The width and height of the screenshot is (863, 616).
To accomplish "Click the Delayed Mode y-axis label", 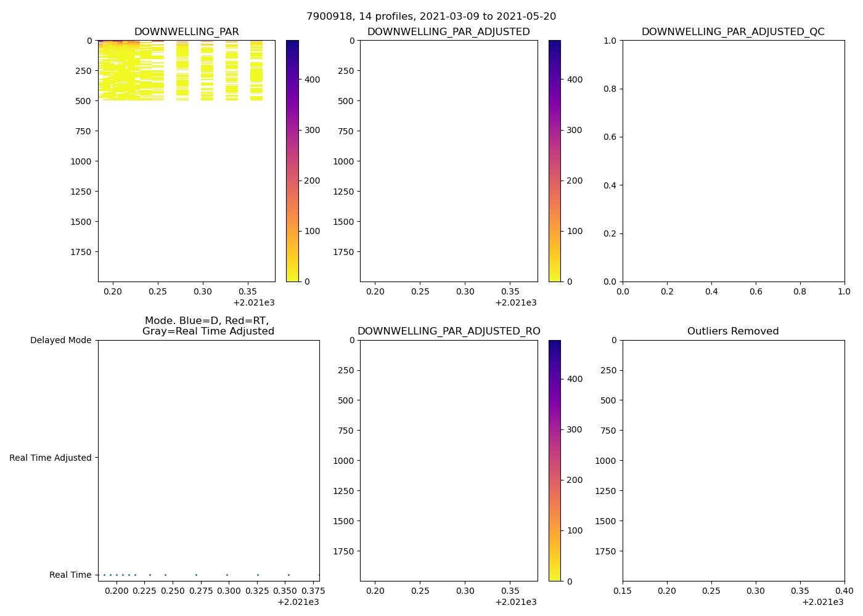I will 60,340.
